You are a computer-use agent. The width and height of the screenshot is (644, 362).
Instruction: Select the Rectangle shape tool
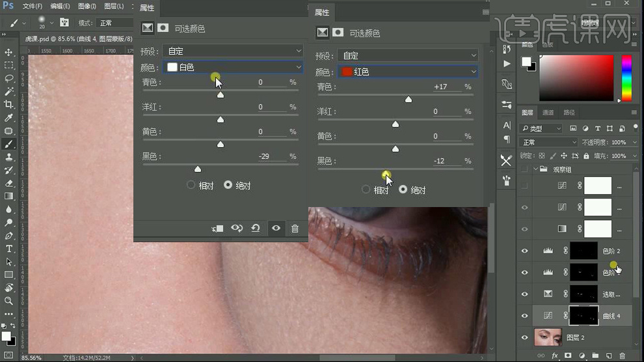pos(8,275)
